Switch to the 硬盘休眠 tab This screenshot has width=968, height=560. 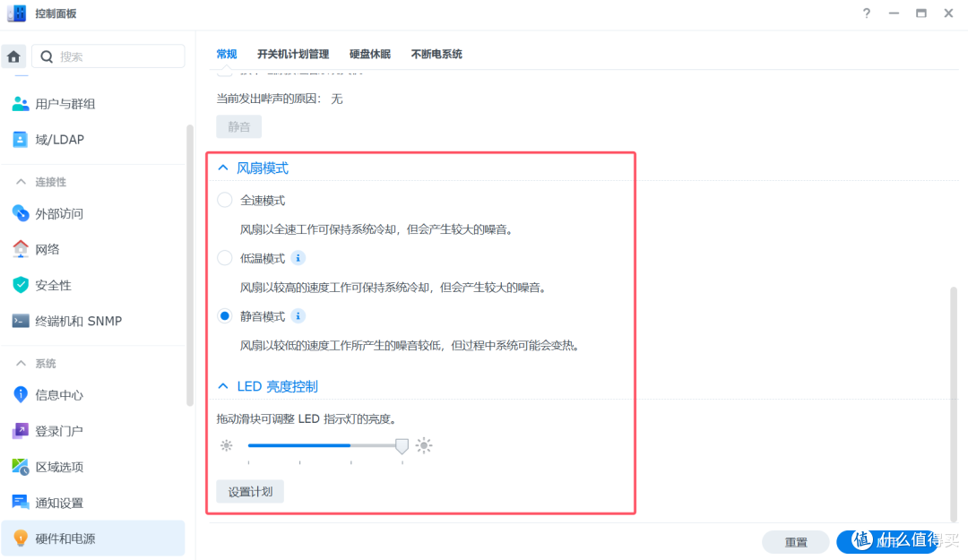370,54
